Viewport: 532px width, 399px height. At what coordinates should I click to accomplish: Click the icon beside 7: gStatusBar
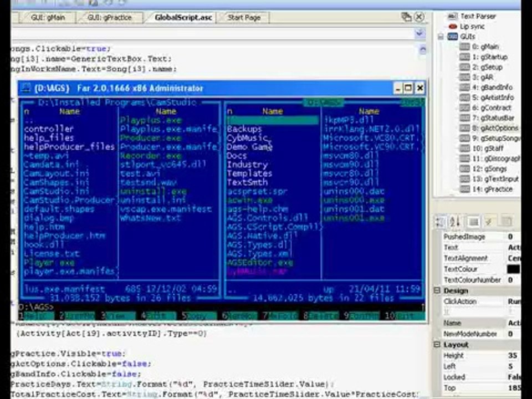pyautogui.click(x=464, y=117)
